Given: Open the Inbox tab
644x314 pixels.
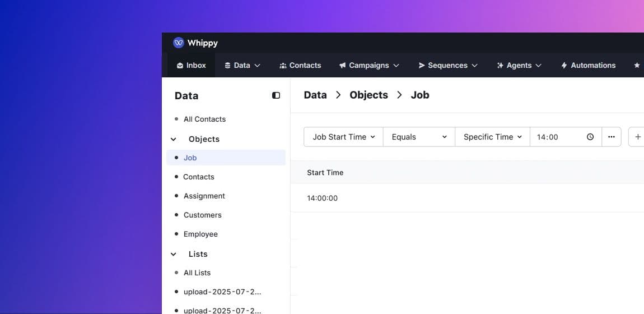Looking at the screenshot, I should point(191,66).
